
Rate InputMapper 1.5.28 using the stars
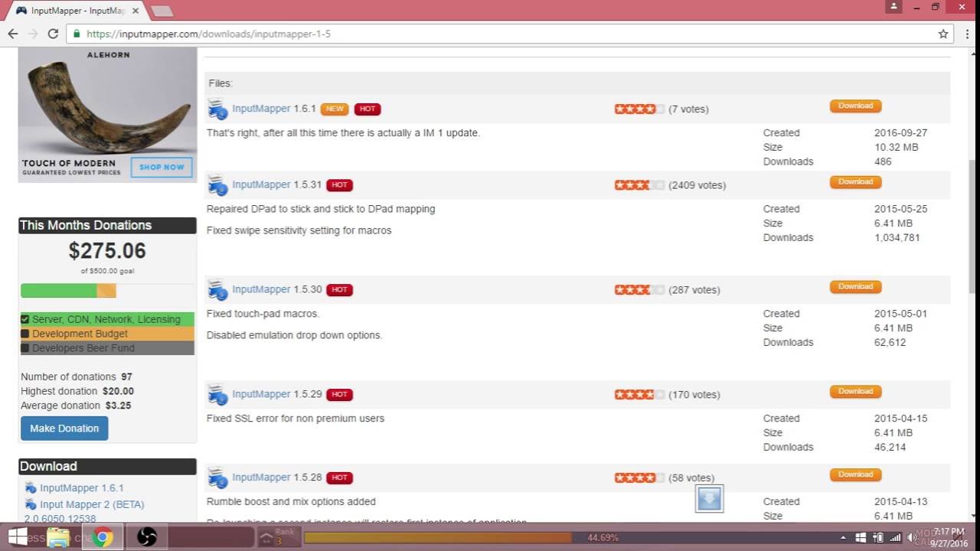(639, 478)
